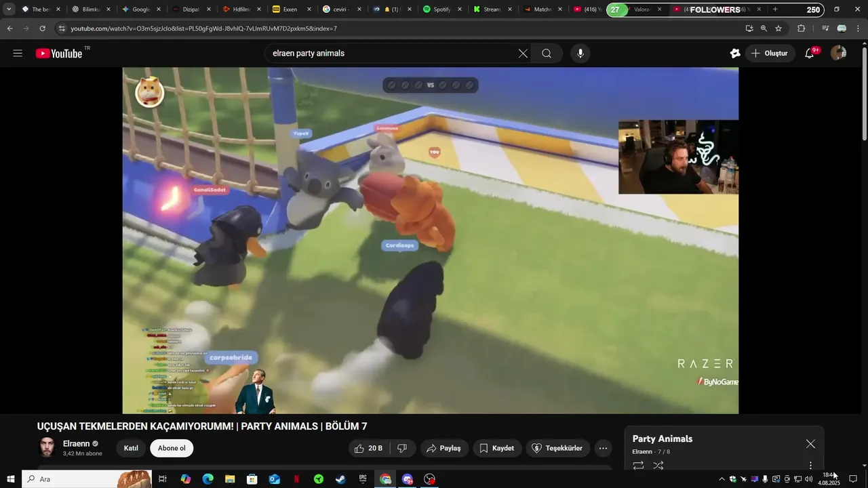Clear the search box text
The image size is (868, 488).
[x=523, y=54]
